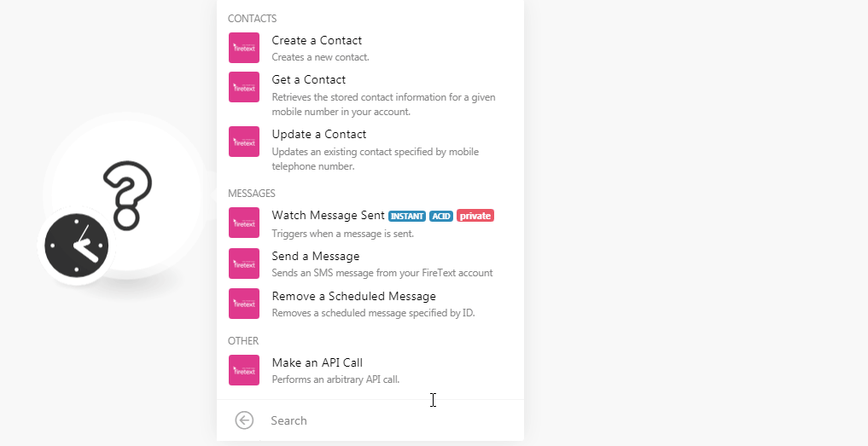The image size is (868, 446).
Task: Click the question mark empty module
Action: tap(127, 194)
